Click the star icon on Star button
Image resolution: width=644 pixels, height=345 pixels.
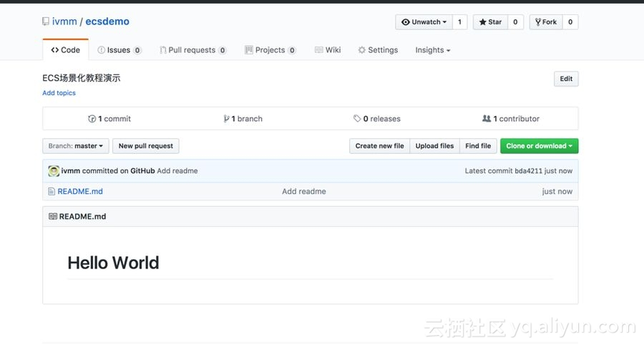(482, 22)
